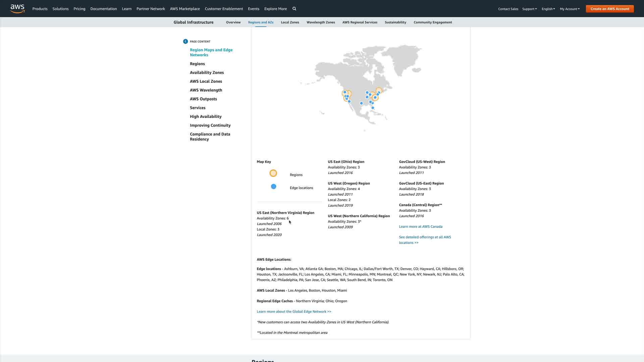The image size is (644, 362).
Task: Switch to the Local Zones tab
Action: tap(290, 22)
